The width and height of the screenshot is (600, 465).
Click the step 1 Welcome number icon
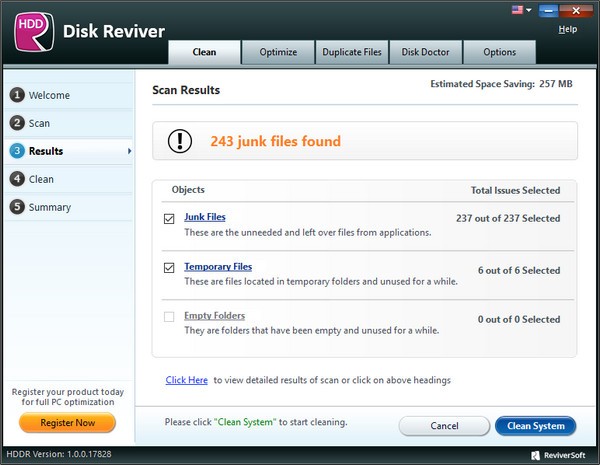pos(17,96)
